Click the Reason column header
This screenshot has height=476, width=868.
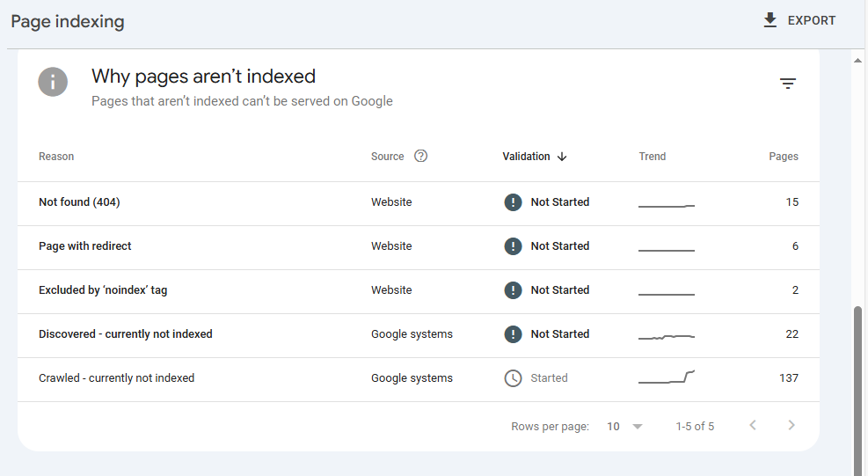coord(56,157)
